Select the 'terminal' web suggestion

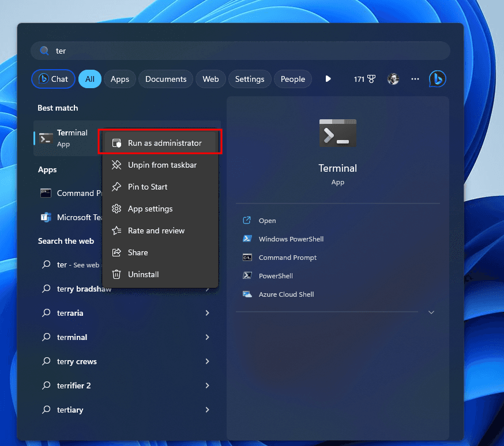127,337
